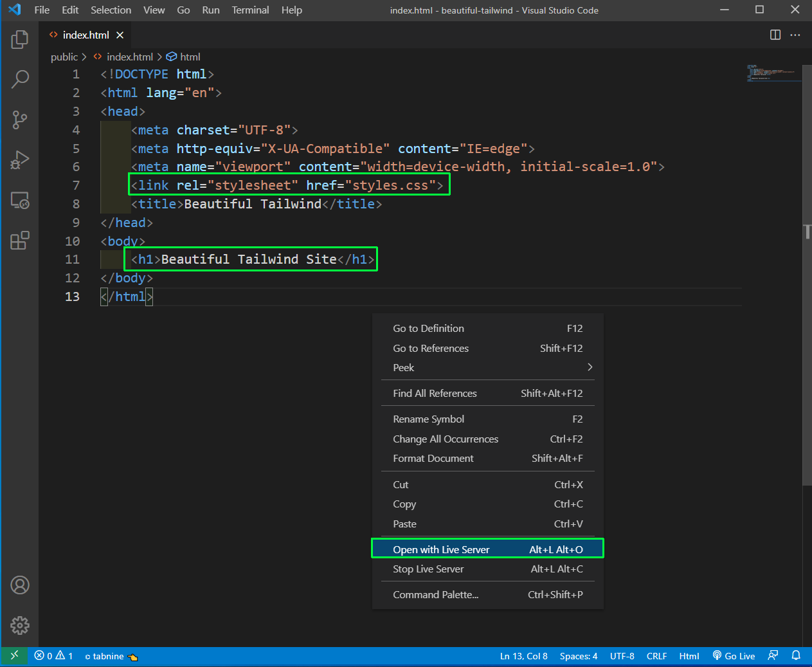Click the VS Code logo in the title bar

(14, 10)
